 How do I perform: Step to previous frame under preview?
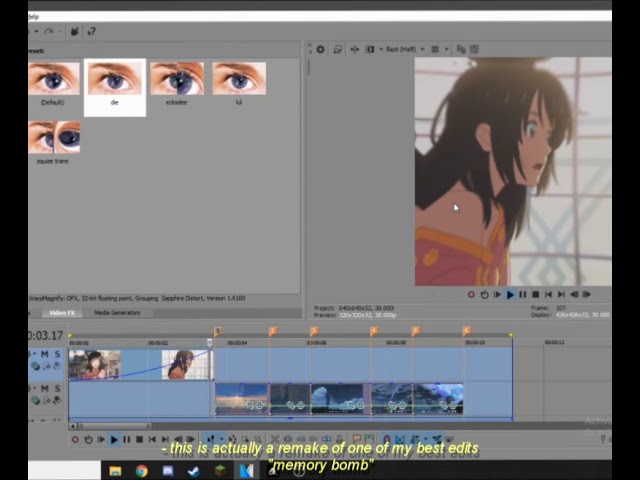[x=574, y=294]
